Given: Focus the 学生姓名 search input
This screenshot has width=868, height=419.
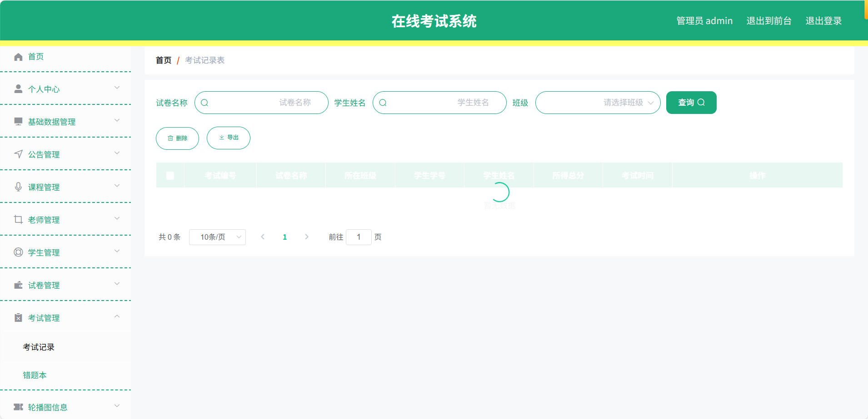Looking at the screenshot, I should 439,103.
